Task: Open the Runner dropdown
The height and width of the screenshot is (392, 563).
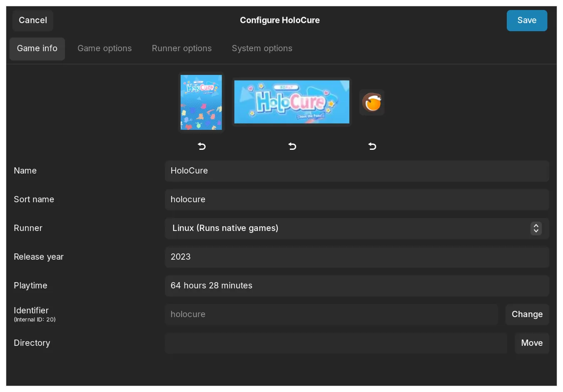Action: click(x=357, y=228)
